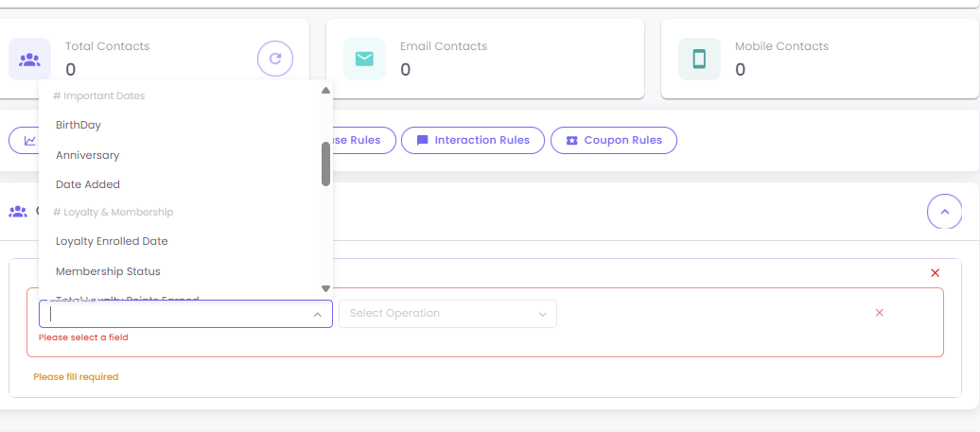Viewport: 980px width, 432px height.
Task: Click the Email Contacts envelope icon
Action: (364, 60)
